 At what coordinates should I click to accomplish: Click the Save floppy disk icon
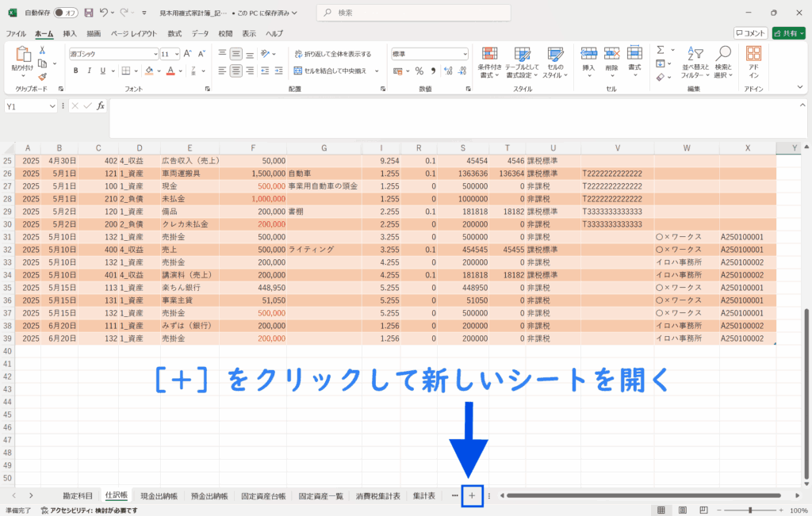pos(89,13)
